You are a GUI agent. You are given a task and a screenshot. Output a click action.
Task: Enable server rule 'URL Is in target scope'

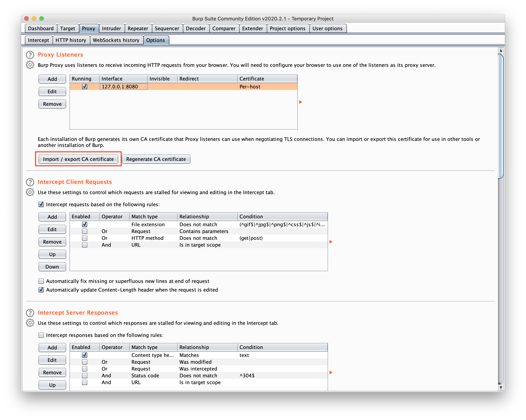coord(85,382)
